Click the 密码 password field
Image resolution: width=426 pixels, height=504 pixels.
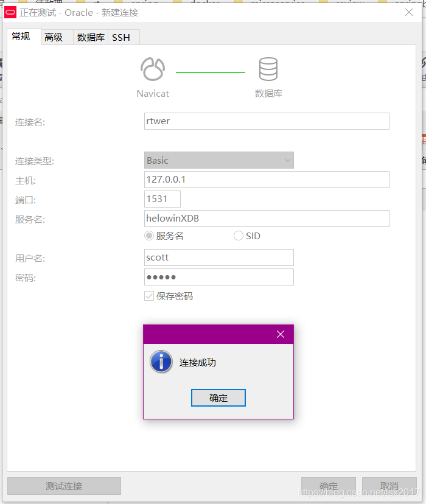point(219,277)
